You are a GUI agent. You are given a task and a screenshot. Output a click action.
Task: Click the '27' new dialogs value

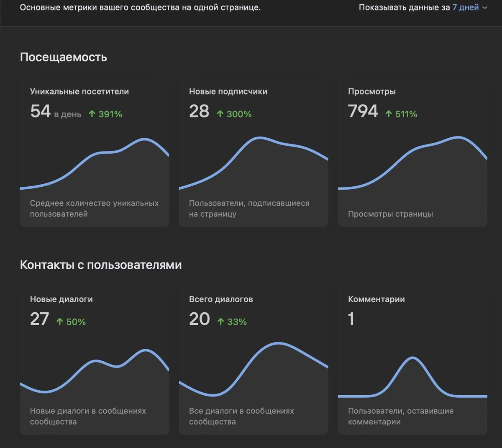coord(40,319)
